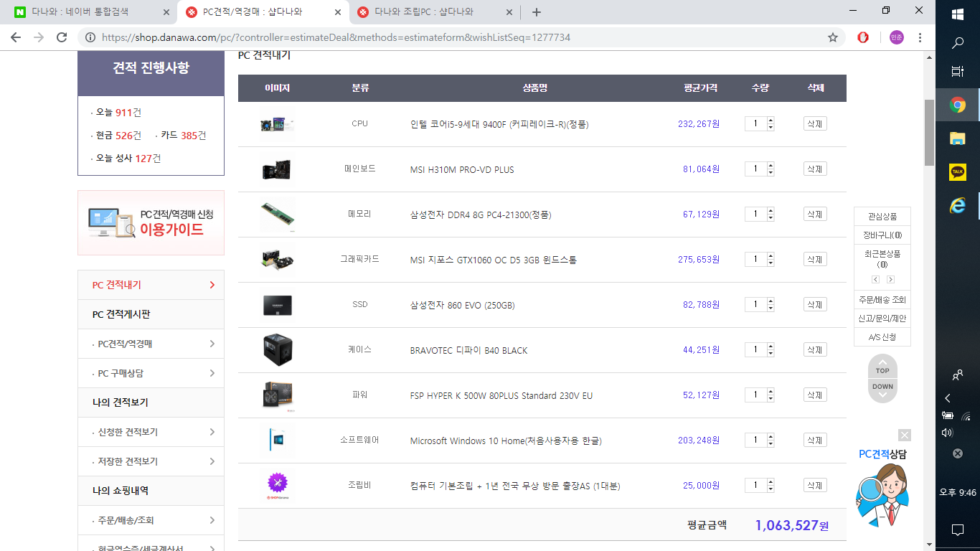Open the Windows notification center icon

click(x=958, y=530)
